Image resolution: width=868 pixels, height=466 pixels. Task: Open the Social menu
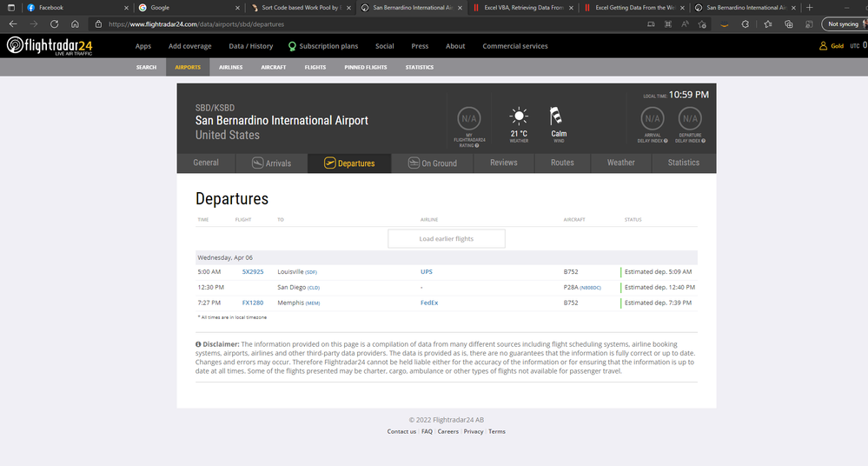click(x=385, y=46)
